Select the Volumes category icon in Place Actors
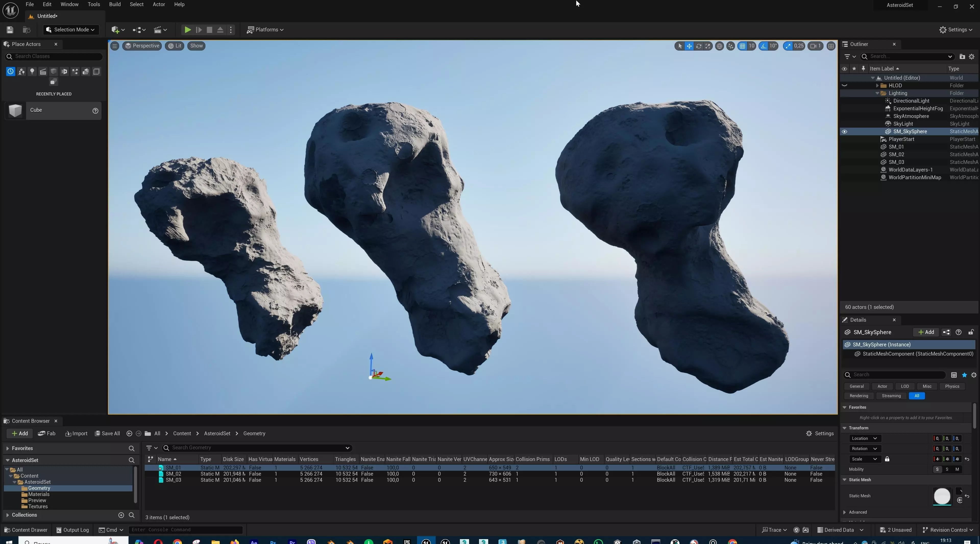Image resolution: width=980 pixels, height=544 pixels. 96,71
